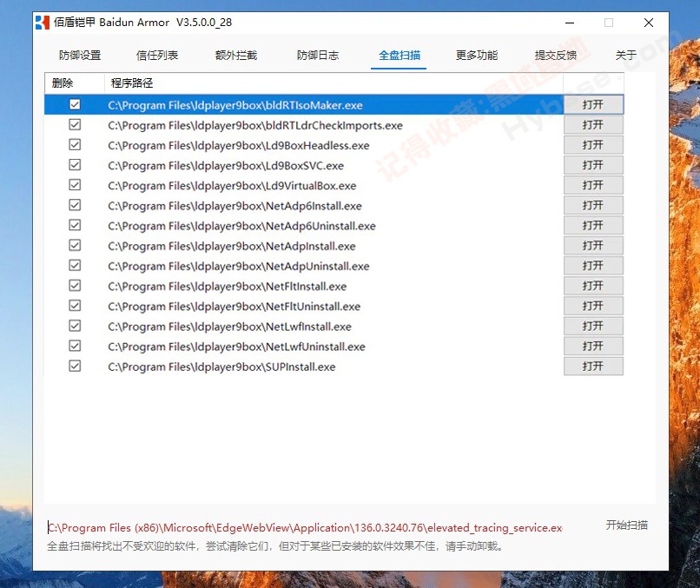Click 打开 for NetFltInstall.exe

[x=593, y=285]
